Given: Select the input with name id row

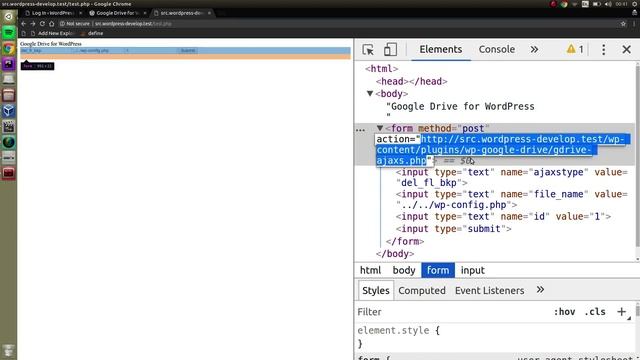Looking at the screenshot, I should [503, 216].
